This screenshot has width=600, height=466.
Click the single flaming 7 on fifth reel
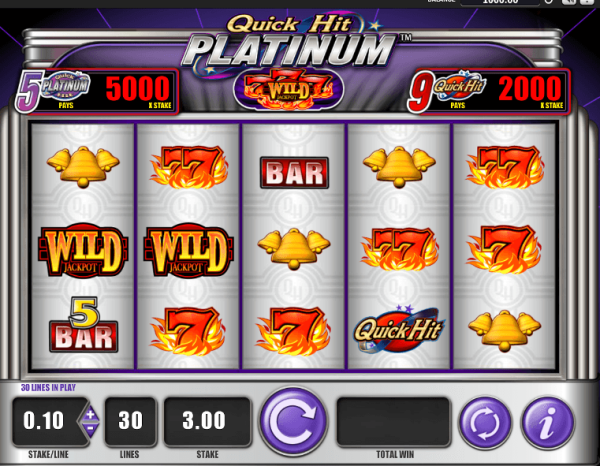[504, 250]
